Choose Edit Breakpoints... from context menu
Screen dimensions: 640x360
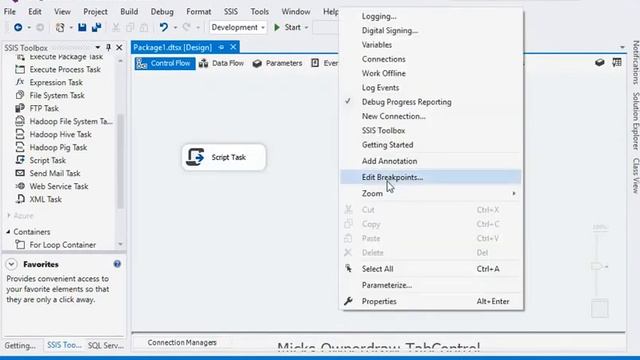(x=431, y=177)
